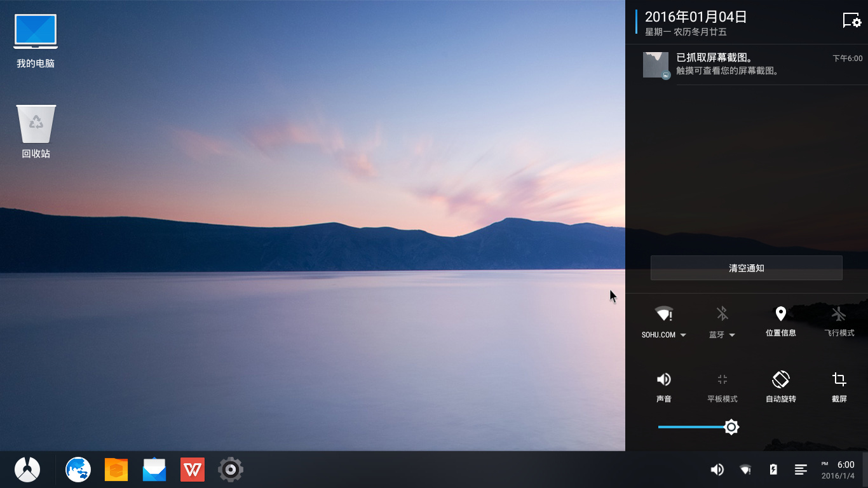
Task: Click the notification center tray icon
Action: point(801,470)
